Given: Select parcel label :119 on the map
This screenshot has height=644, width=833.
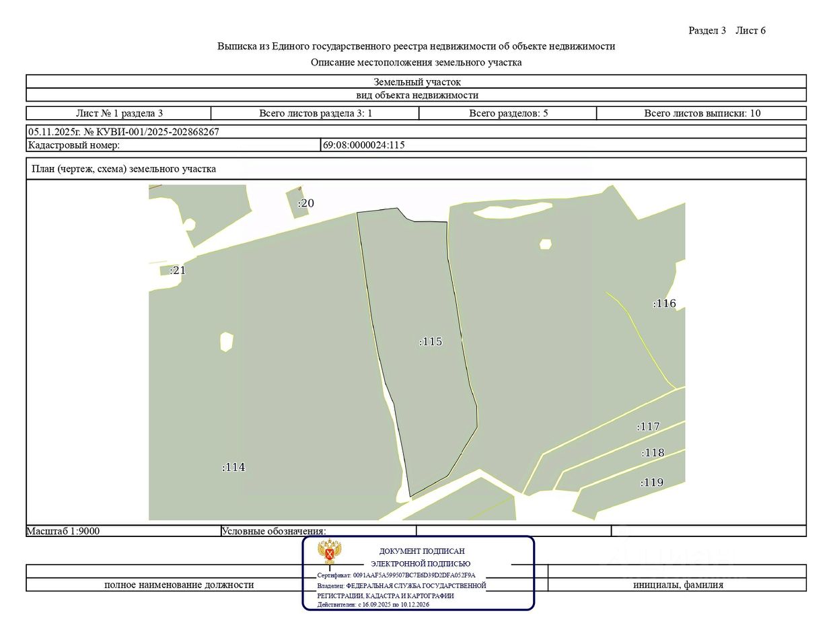Looking at the screenshot, I should (x=651, y=482).
